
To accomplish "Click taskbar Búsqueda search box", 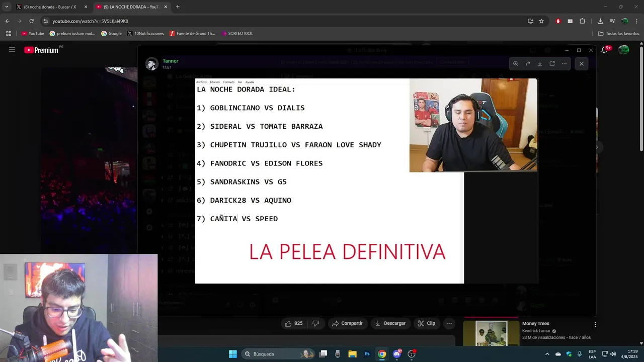I will (278, 354).
